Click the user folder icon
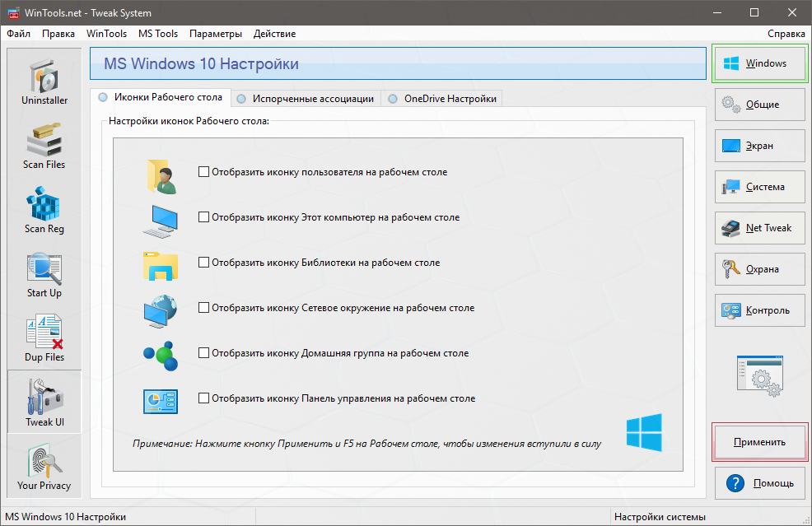The image size is (812, 526). pos(161,176)
